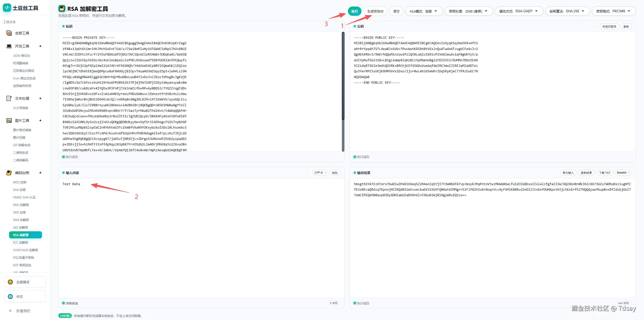Click the 生成密钥对 button
This screenshot has width=644, height=320.
tap(375, 11)
